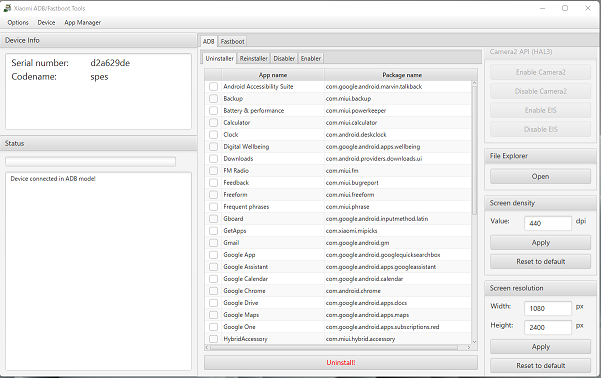The height and width of the screenshot is (378, 601).
Task: Click the Disable EIS button
Action: tap(540, 130)
